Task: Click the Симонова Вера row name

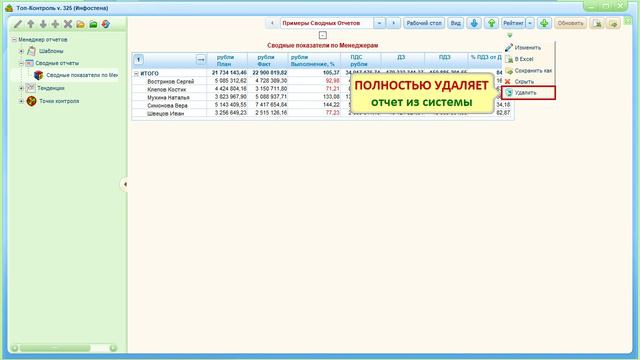Action: [x=167, y=105]
